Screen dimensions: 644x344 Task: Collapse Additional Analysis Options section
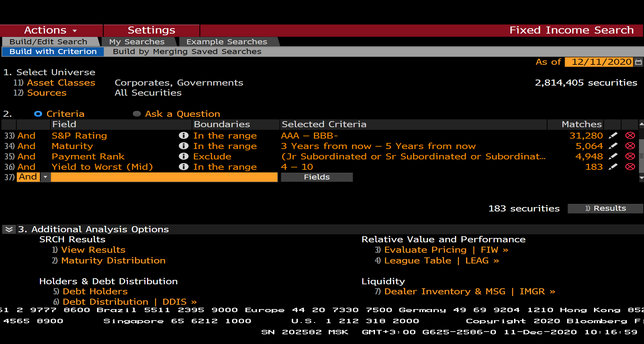pos(9,229)
